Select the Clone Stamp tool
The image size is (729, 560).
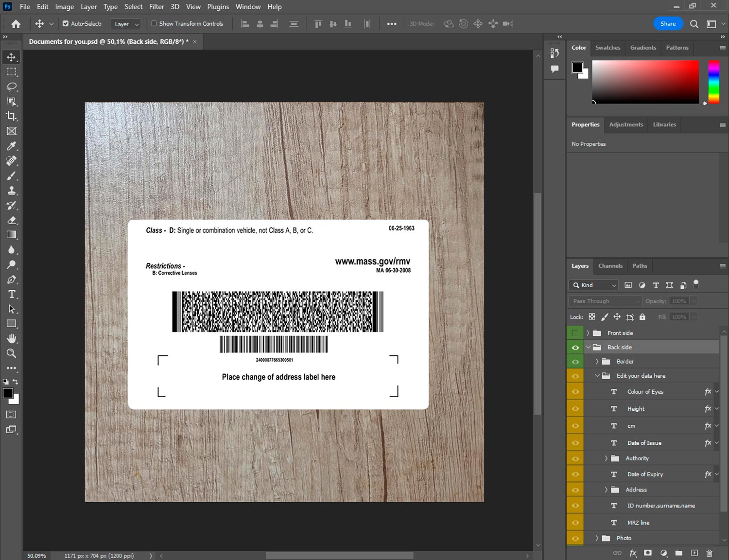pyautogui.click(x=11, y=191)
